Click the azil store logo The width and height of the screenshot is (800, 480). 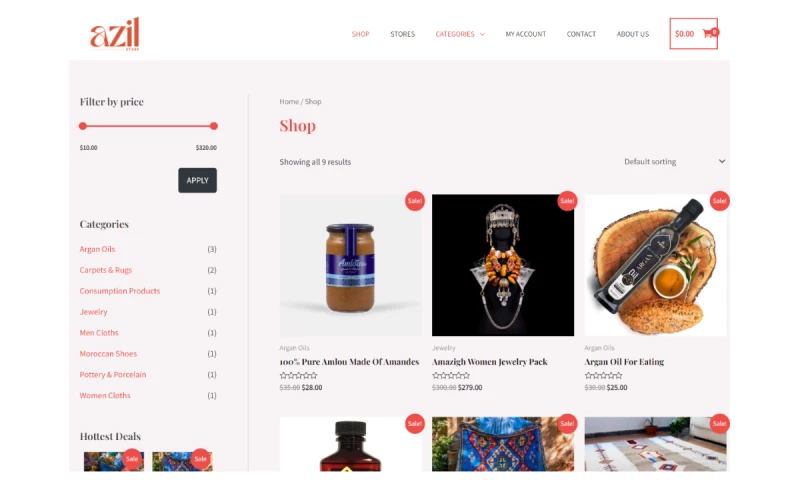coord(114,34)
